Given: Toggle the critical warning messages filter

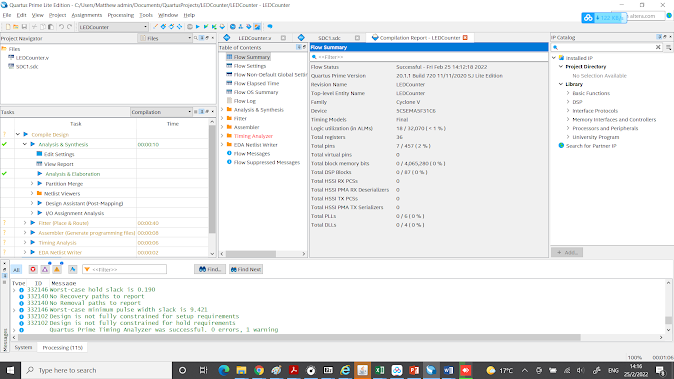Looking at the screenshot, I should [45, 269].
